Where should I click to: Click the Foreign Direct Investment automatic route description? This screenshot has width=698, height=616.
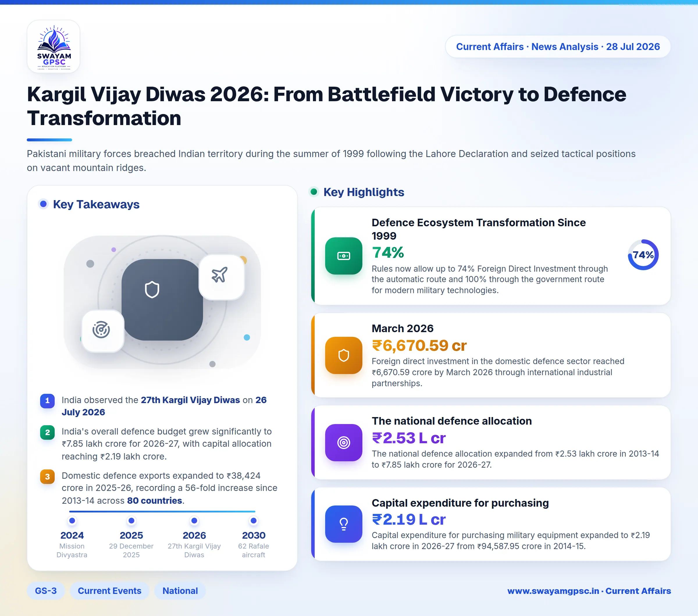(x=490, y=279)
